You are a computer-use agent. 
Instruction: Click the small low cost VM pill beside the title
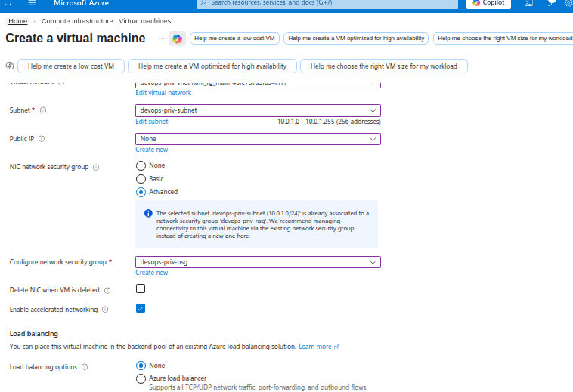pyautogui.click(x=234, y=39)
